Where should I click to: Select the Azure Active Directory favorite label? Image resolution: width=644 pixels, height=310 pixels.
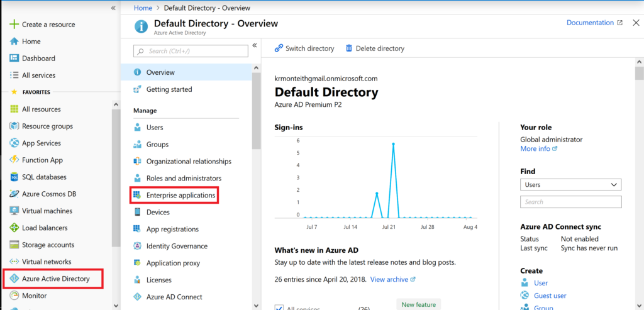pyautogui.click(x=56, y=279)
